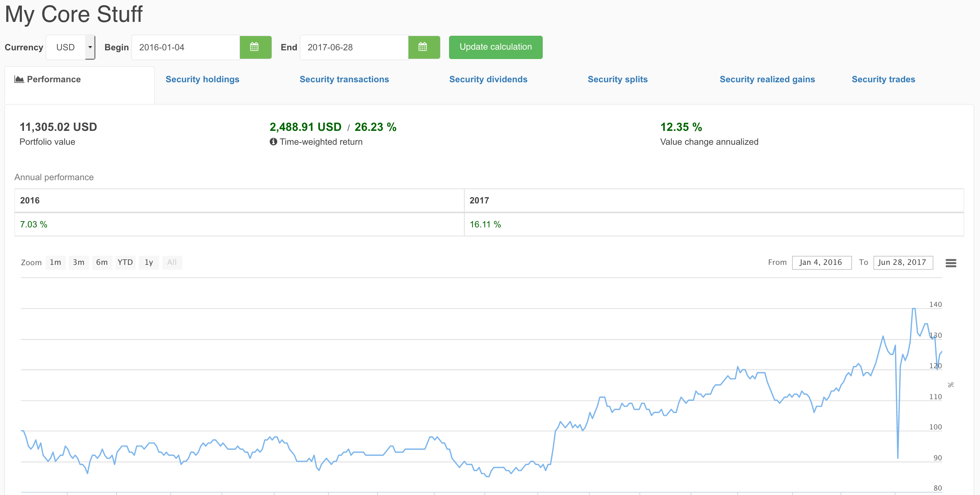980x495 pixels.
Task: Click the Value change annualized label
Action: (x=709, y=142)
